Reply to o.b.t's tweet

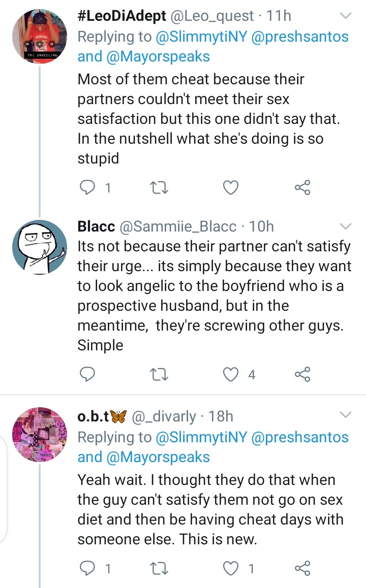coord(89,568)
